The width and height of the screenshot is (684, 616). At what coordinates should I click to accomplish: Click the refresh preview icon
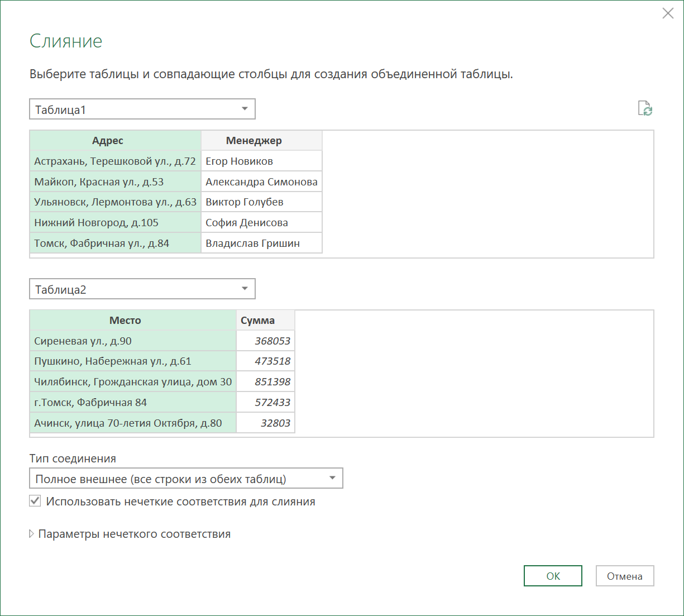pos(645,108)
